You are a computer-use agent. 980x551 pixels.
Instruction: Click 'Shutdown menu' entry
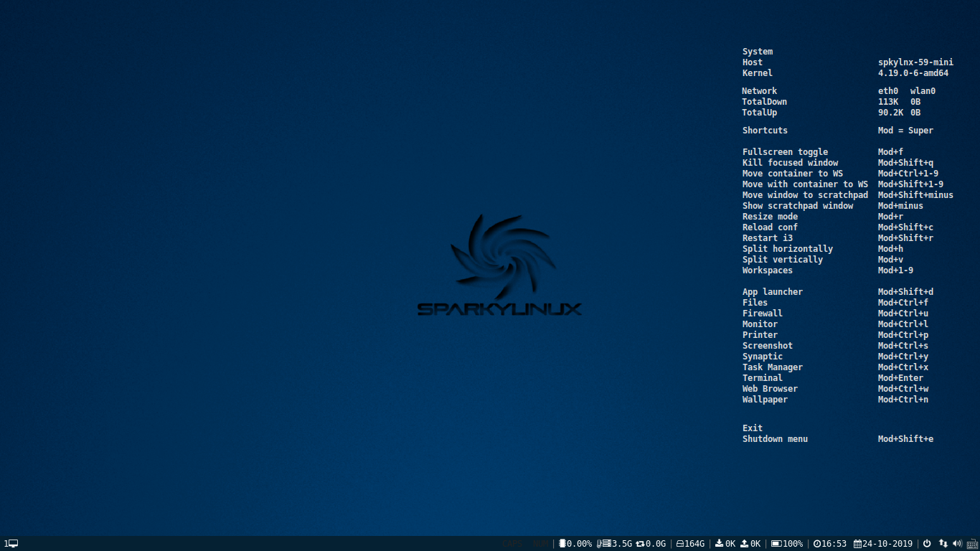coord(775,439)
